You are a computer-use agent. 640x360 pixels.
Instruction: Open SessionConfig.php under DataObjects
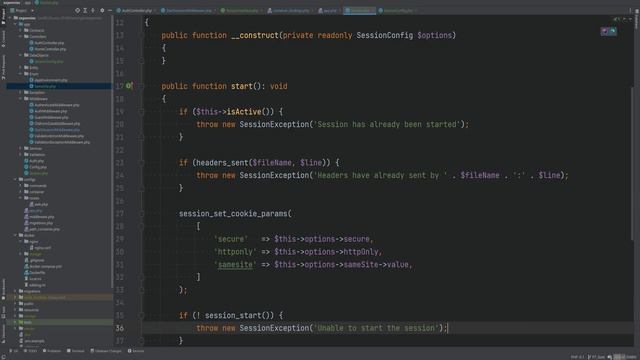tap(48, 61)
